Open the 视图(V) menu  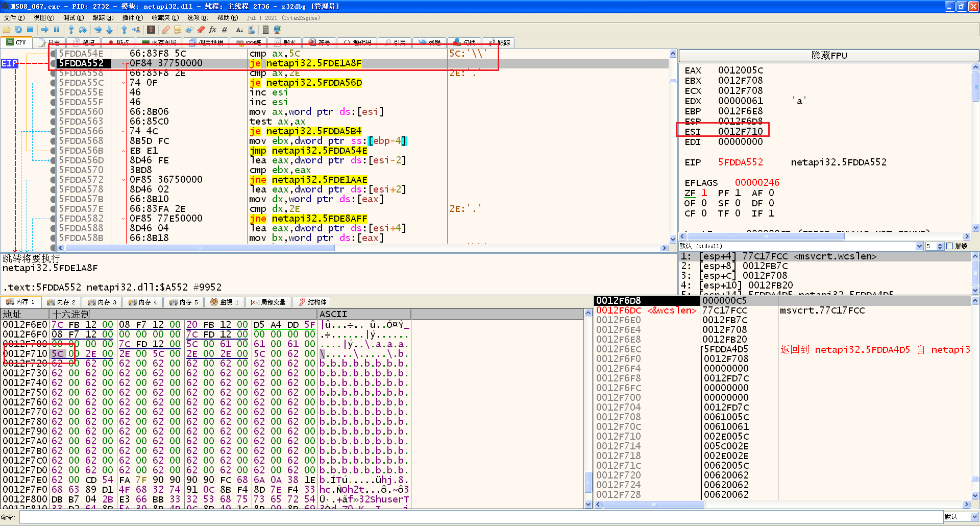43,18
